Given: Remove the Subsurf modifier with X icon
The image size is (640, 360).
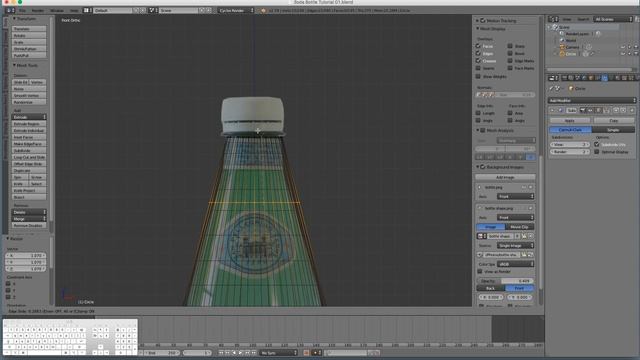Looking at the screenshot, I should (x=632, y=110).
